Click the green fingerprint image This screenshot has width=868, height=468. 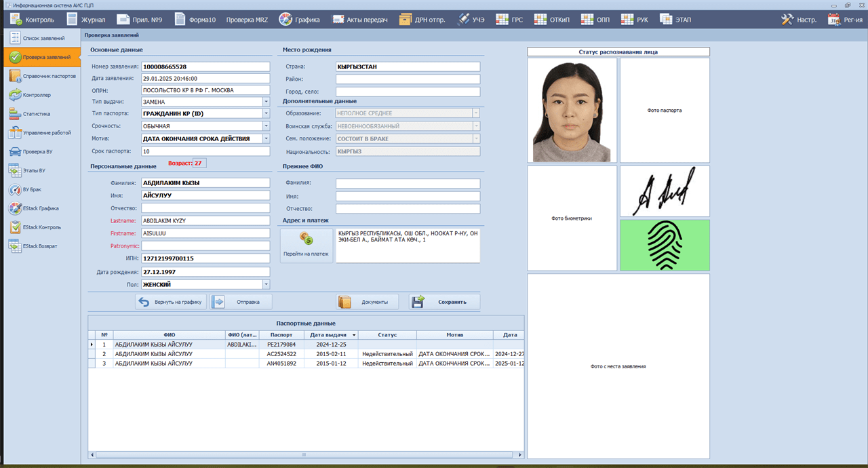[665, 245]
